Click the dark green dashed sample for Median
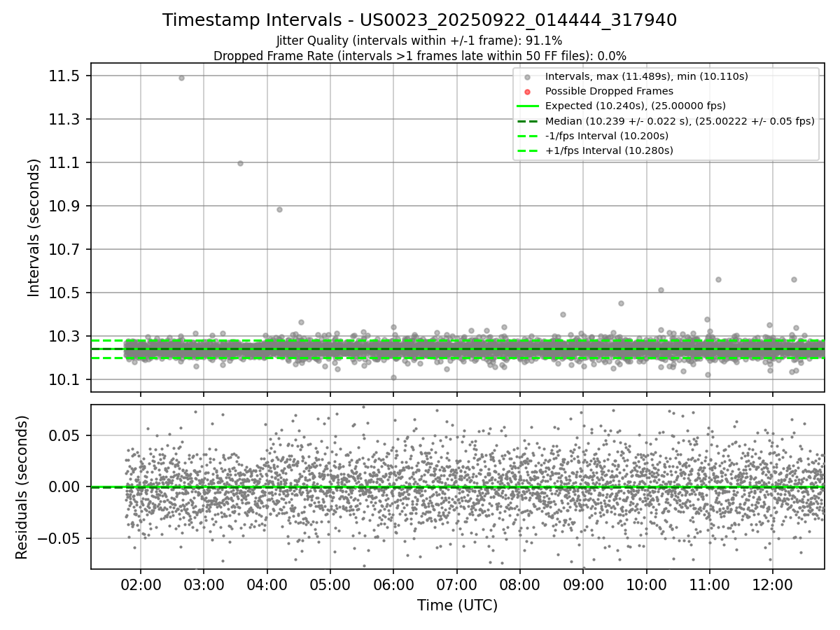Screen dimensions: 840x630 point(528,121)
